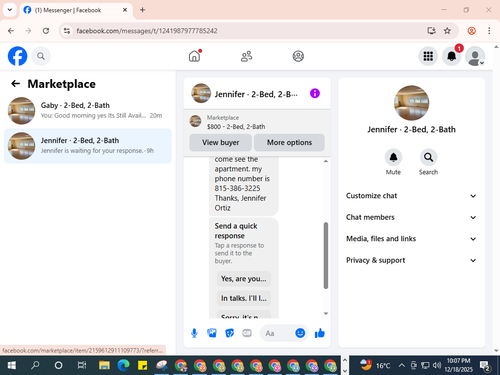Click the chat scroll down arrow
Viewport: 500px width, 375px height.
(326, 313)
